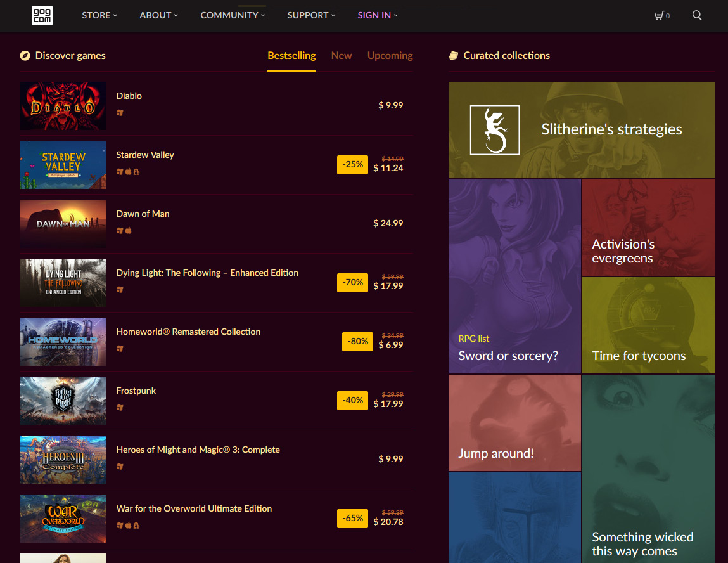
Task: Click the Slitherine lizard logo box
Action: 494,129
